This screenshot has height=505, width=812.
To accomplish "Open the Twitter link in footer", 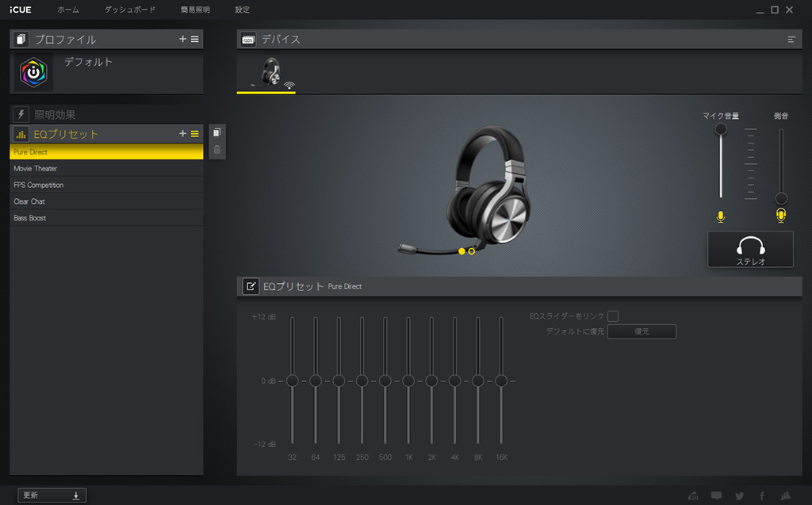I will pos(739,496).
